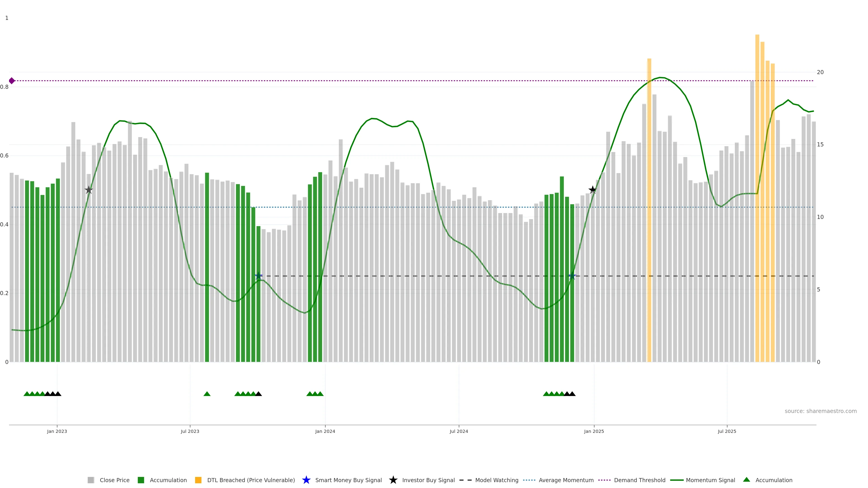Toggle the Close Price legend entry
This screenshot has height=488, width=868.
pos(114,480)
